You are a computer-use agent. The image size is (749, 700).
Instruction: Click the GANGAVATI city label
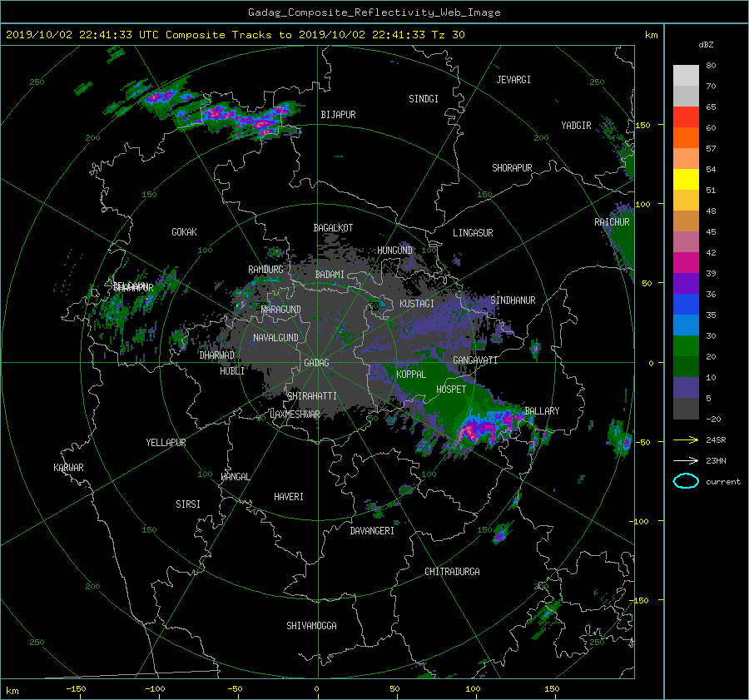(x=475, y=360)
